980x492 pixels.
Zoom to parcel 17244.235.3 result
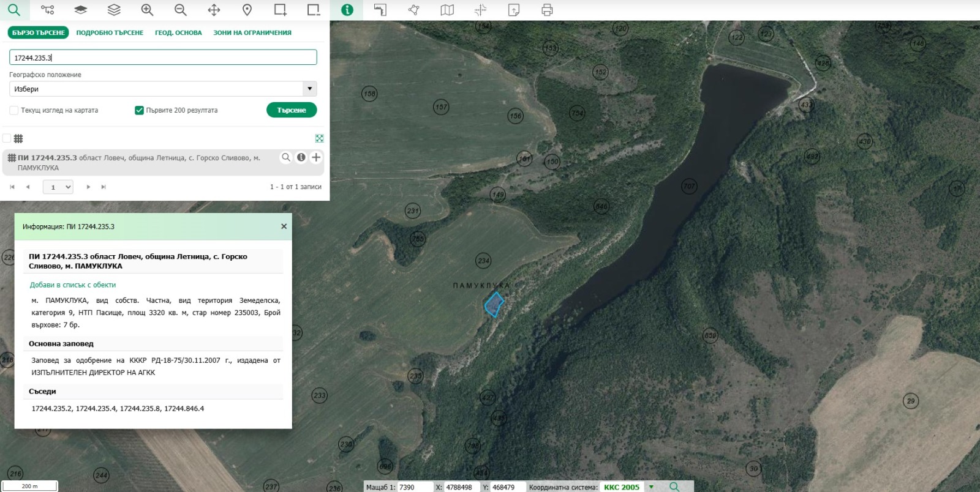(x=286, y=157)
